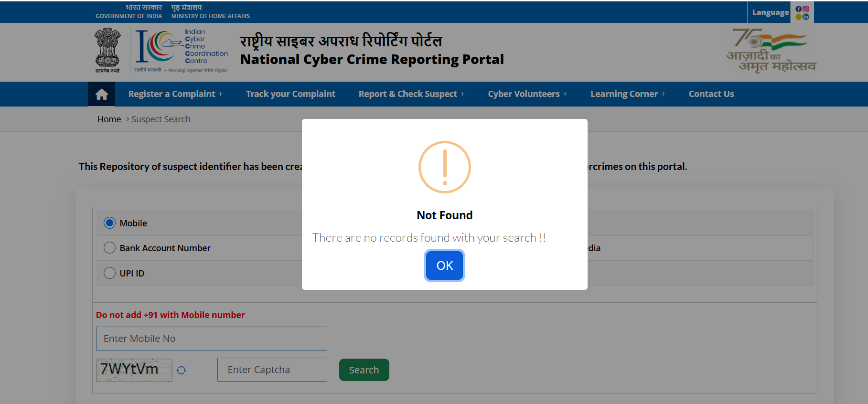Open the LinkedIn social icon
This screenshot has width=868, height=404.
pos(806,17)
